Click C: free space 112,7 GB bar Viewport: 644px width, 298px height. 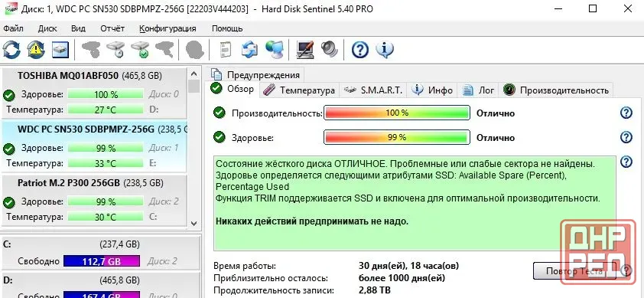tap(102, 261)
